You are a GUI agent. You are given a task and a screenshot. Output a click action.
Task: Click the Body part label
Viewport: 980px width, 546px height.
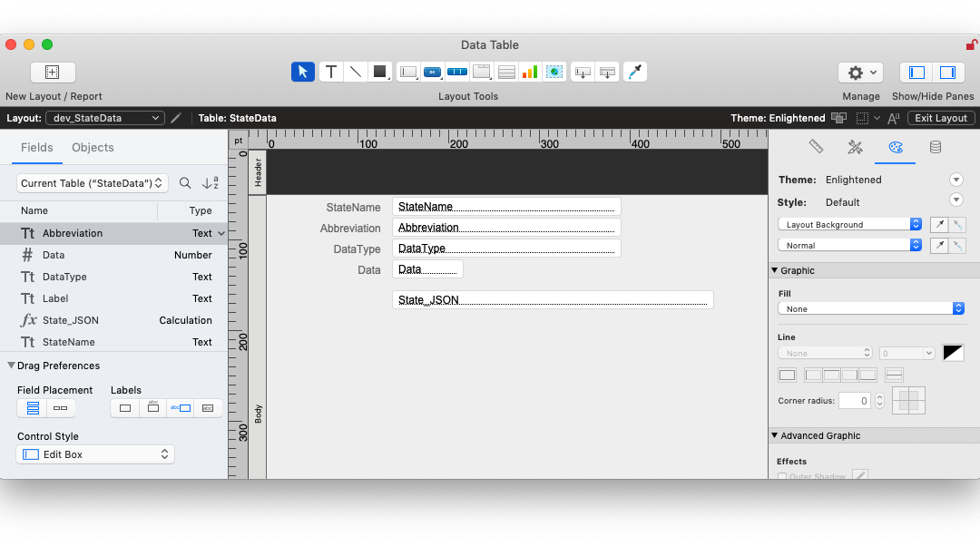click(258, 414)
